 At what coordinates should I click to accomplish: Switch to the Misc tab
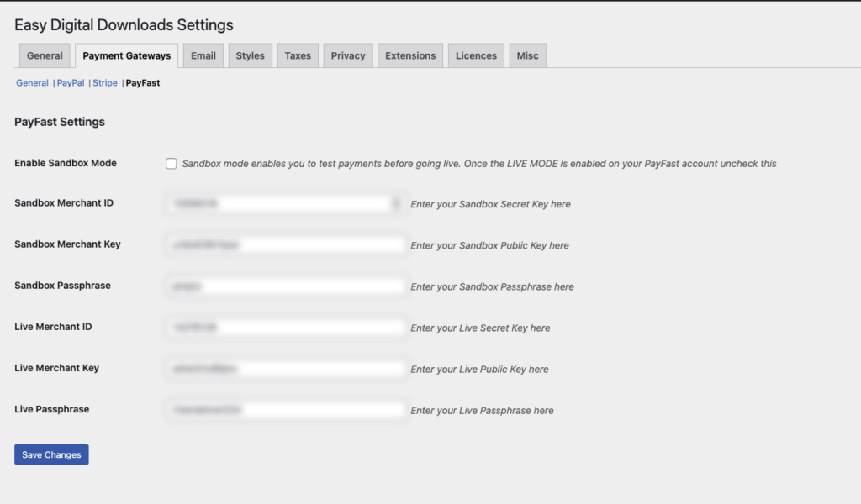pyautogui.click(x=527, y=55)
